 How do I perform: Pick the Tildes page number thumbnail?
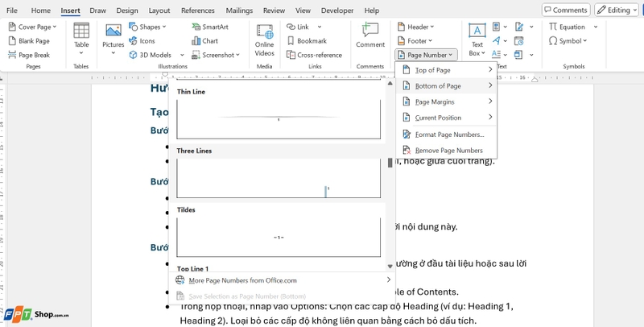point(279,237)
